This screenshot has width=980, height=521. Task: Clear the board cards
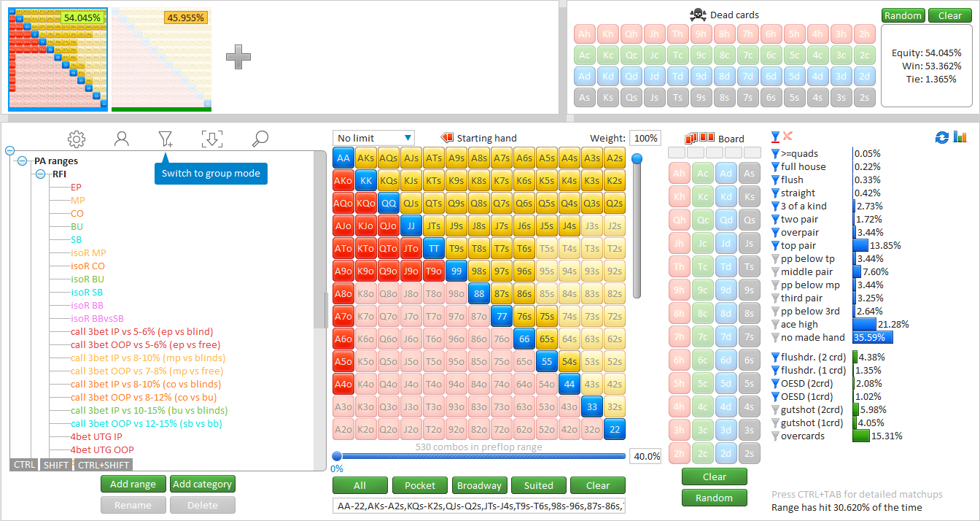715,476
